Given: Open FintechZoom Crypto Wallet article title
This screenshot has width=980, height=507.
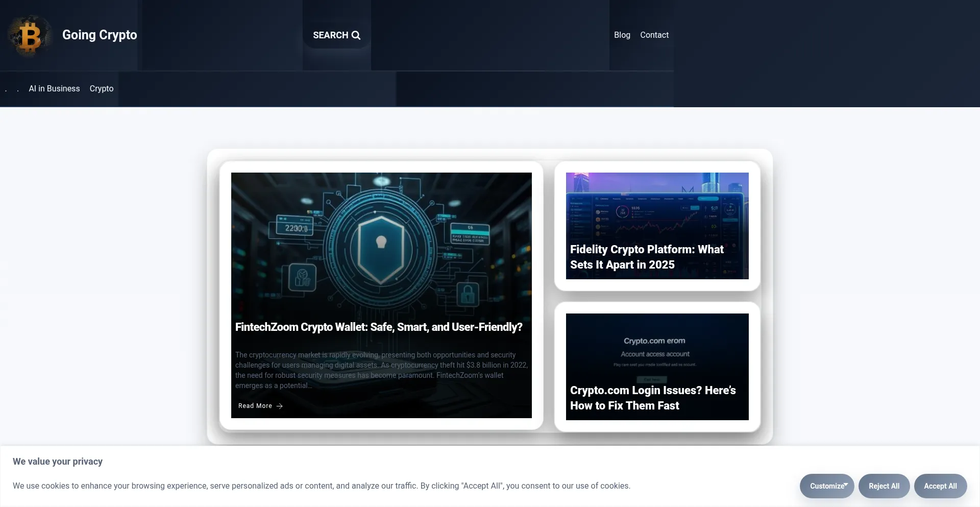Looking at the screenshot, I should click(379, 327).
